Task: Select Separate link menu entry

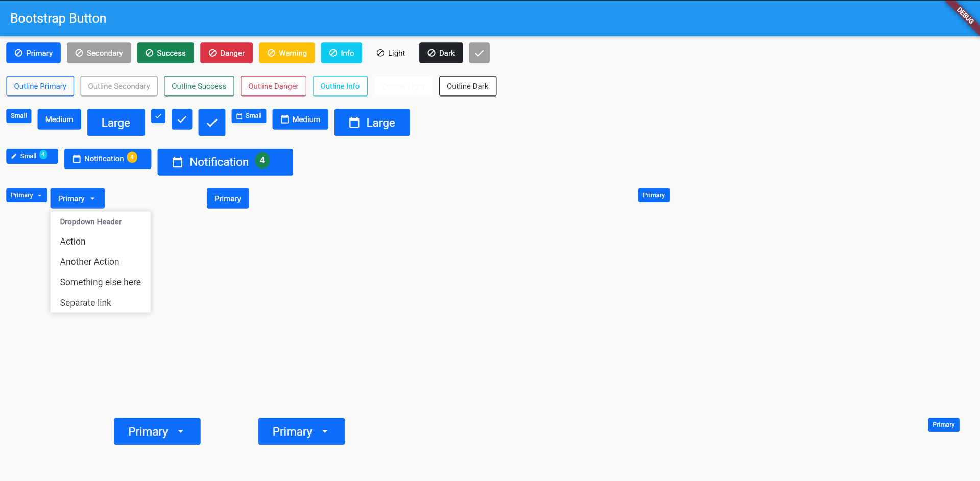Action: (x=101, y=303)
